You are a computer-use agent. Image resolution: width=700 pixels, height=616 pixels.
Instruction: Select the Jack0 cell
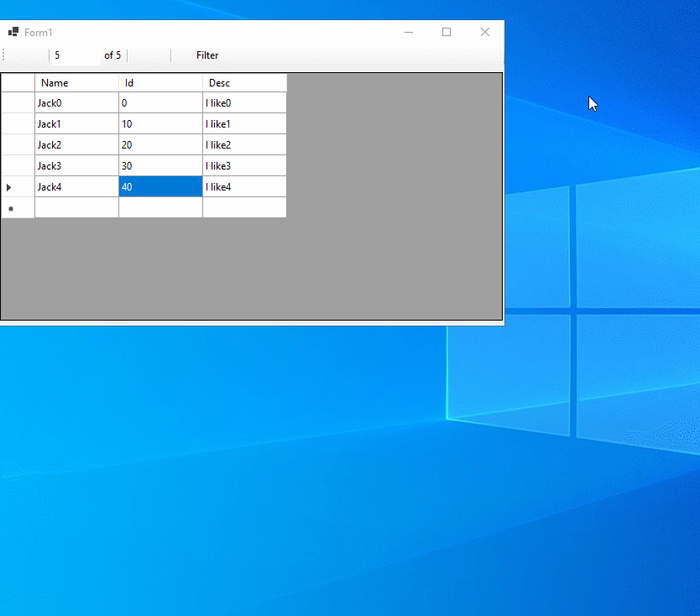[76, 102]
